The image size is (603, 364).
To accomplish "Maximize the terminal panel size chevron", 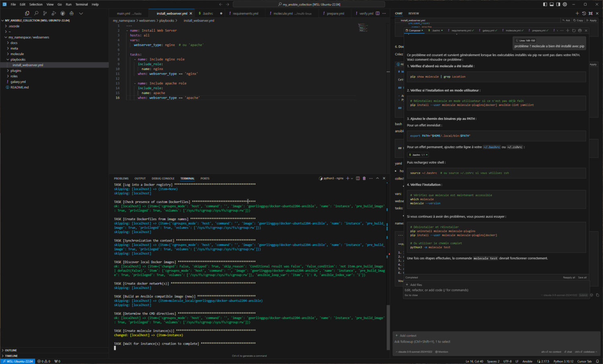I will [x=377, y=178].
